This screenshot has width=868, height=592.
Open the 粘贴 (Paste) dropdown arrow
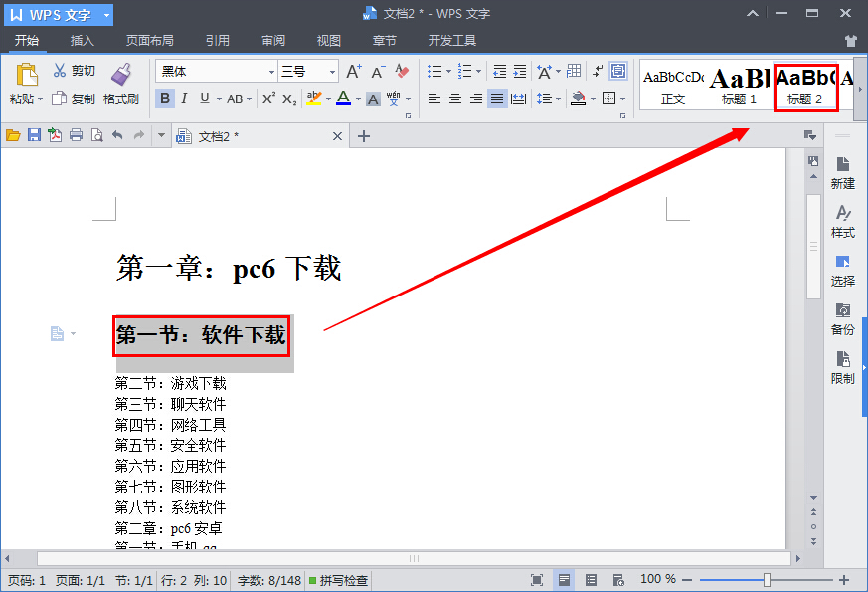tap(41, 99)
